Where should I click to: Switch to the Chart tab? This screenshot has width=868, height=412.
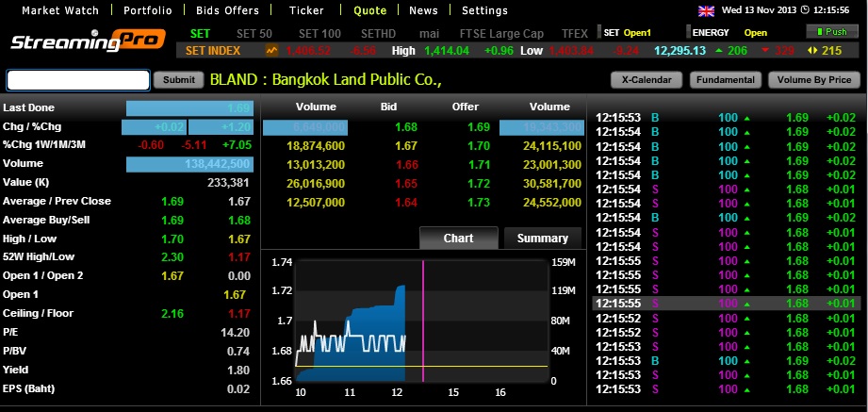tap(458, 239)
